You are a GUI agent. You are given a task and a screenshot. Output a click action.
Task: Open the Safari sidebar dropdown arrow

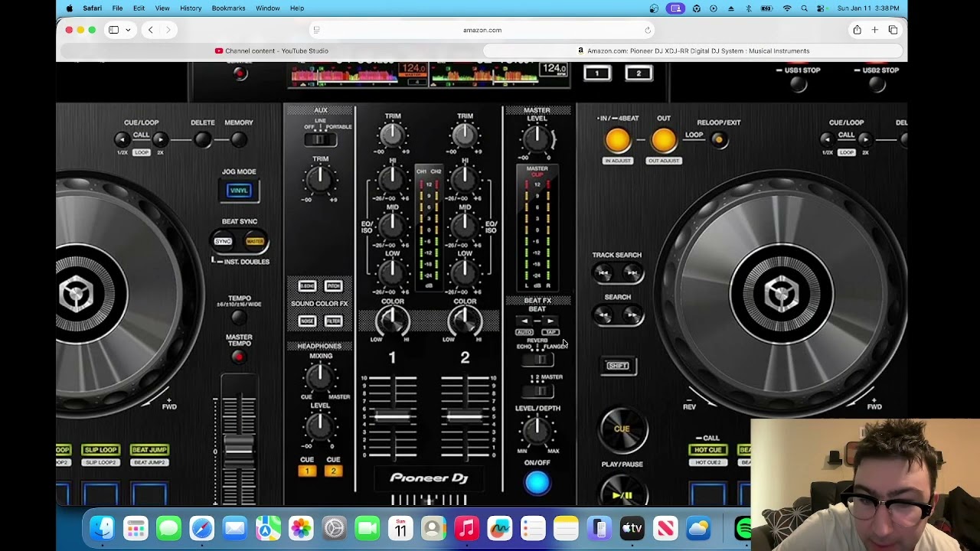coord(128,30)
